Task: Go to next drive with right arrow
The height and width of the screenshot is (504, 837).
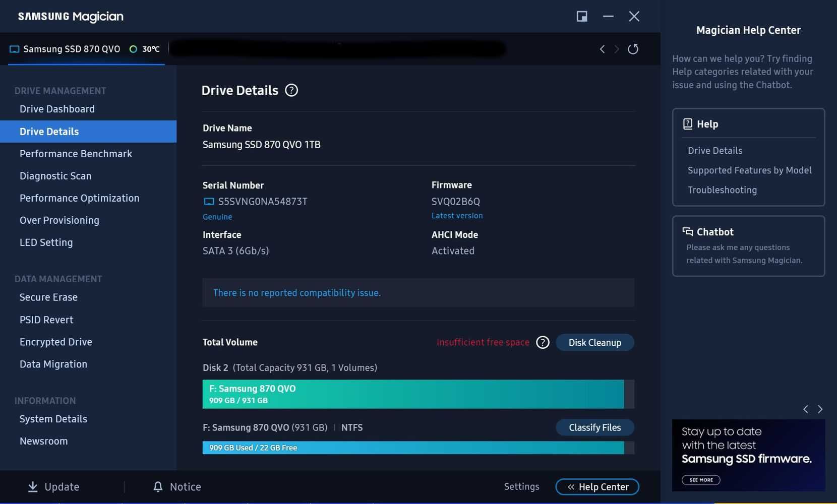Action: [x=616, y=49]
